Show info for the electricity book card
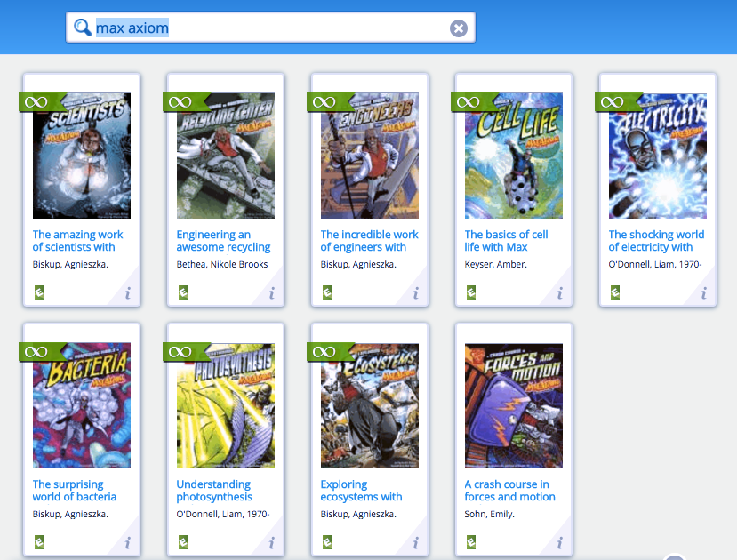 click(703, 293)
